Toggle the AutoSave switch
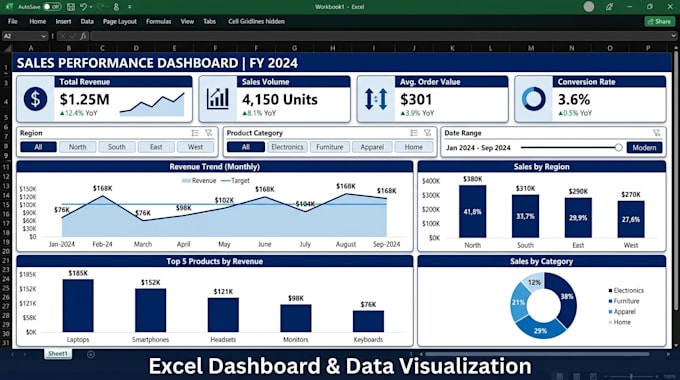Screen dimensions: 680x380 pyautogui.click(x=52, y=7)
